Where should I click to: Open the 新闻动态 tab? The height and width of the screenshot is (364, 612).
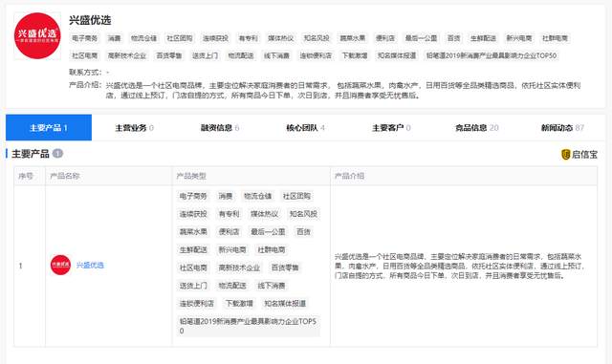pos(562,128)
